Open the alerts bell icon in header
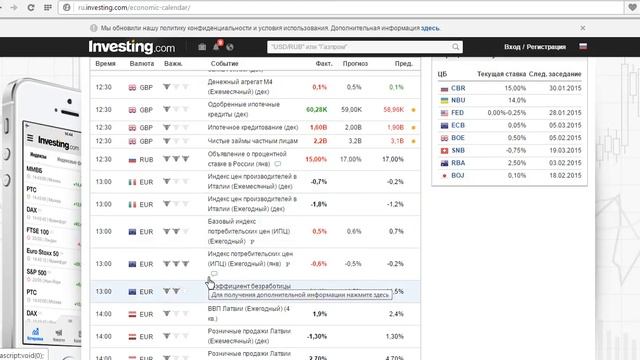 pyautogui.click(x=216, y=47)
